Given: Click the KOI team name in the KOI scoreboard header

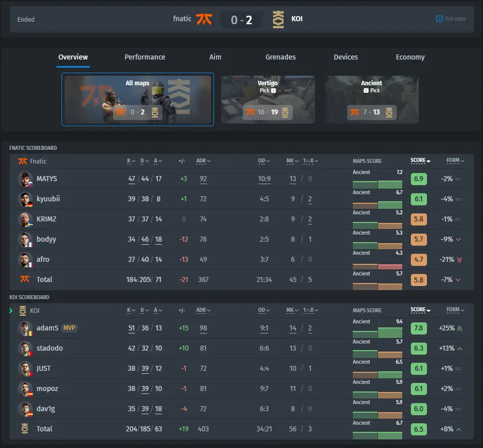Looking at the screenshot, I should pyautogui.click(x=34, y=311).
